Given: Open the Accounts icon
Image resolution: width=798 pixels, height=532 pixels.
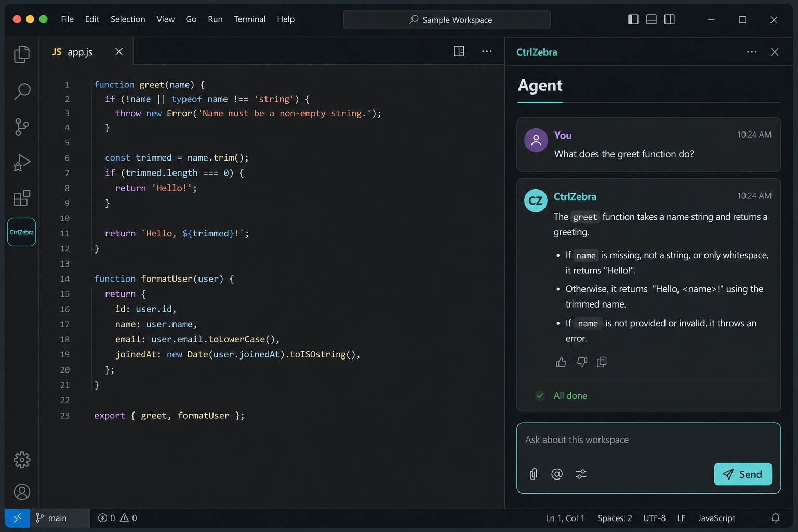Looking at the screenshot, I should pyautogui.click(x=22, y=492).
